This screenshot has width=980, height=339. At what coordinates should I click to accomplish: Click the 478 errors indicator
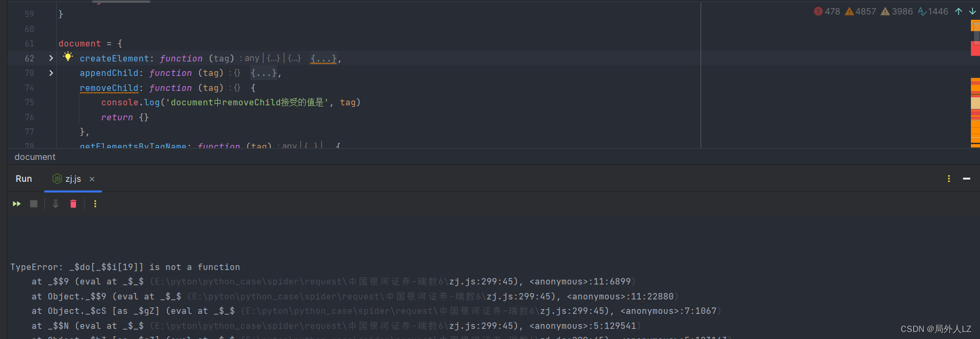827,11
